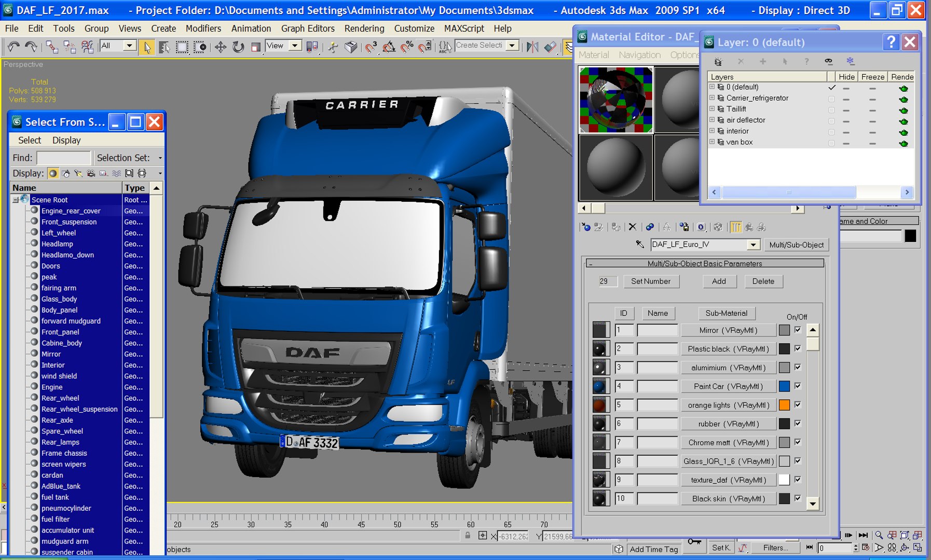Image resolution: width=931 pixels, height=560 pixels.
Task: Click the Zoom magnifier viewport control
Action: (x=879, y=535)
